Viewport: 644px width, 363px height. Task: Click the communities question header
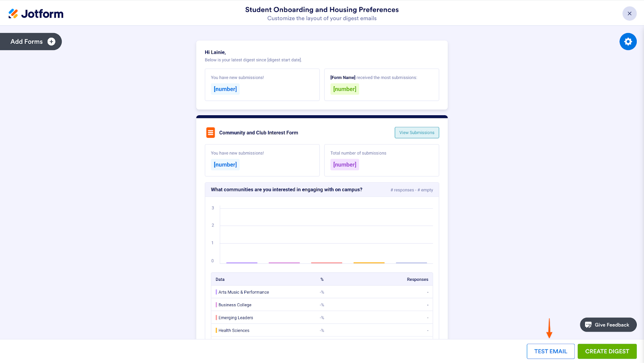click(287, 190)
